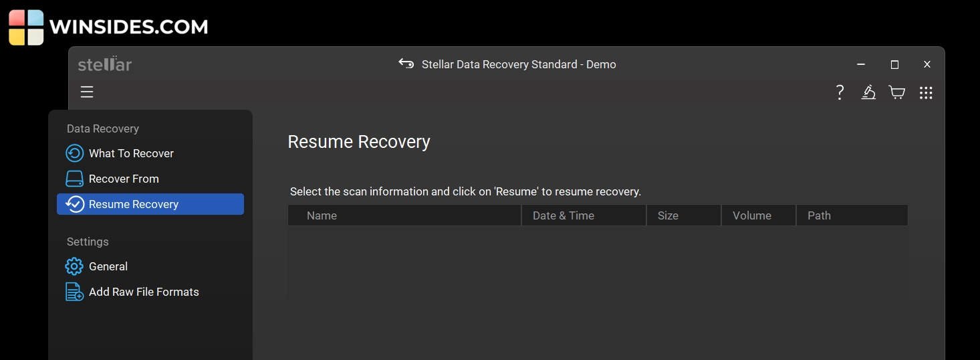Viewport: 980px width, 360px height.
Task: Click the Size column header
Action: click(668, 215)
